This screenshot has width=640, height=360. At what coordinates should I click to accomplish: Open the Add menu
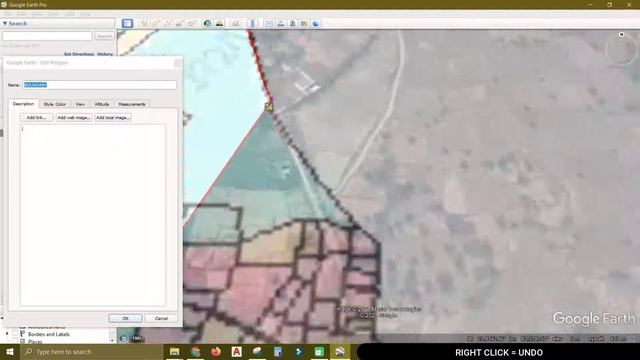coord(70,14)
